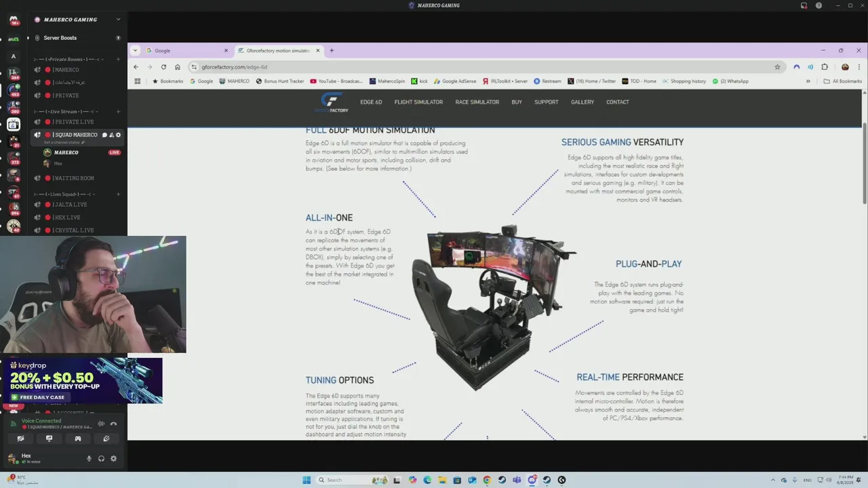Viewport: 868px width, 488px height.
Task: Open server icon with 264 badge
Action: 13,73
